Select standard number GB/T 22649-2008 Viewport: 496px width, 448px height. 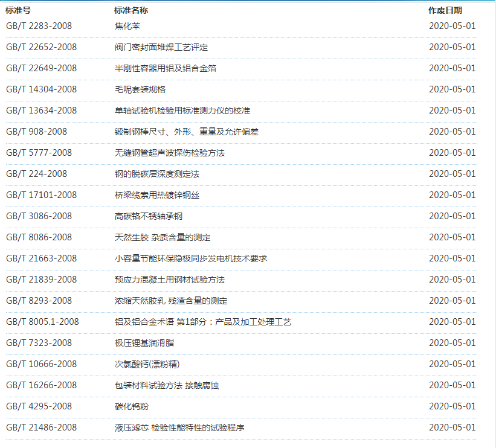point(41,68)
